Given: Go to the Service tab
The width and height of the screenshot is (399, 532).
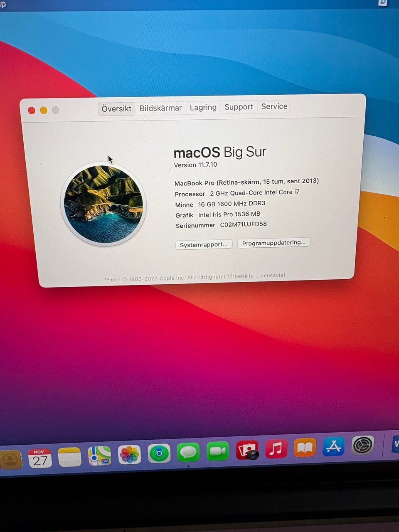Looking at the screenshot, I should pos(274,106).
